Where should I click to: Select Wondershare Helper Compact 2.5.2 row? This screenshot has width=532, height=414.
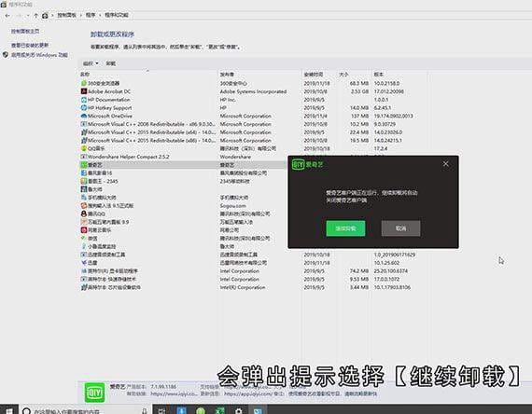point(183,157)
